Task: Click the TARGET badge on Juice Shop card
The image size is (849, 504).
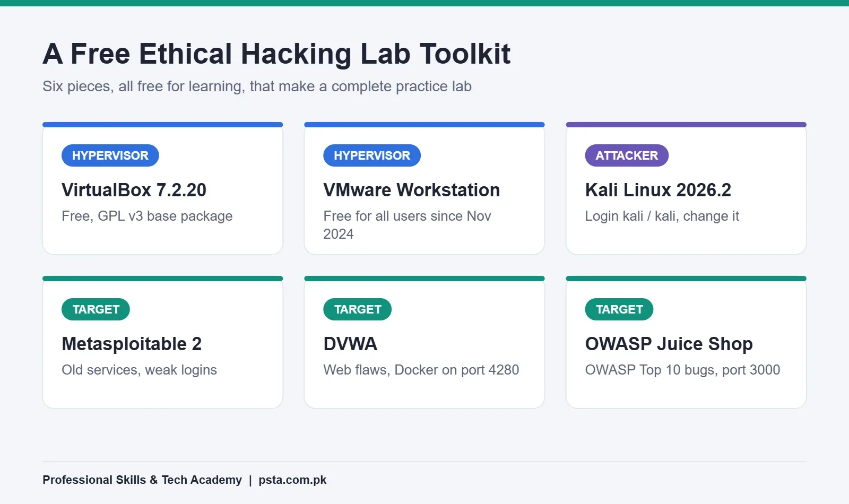Action: [619, 309]
